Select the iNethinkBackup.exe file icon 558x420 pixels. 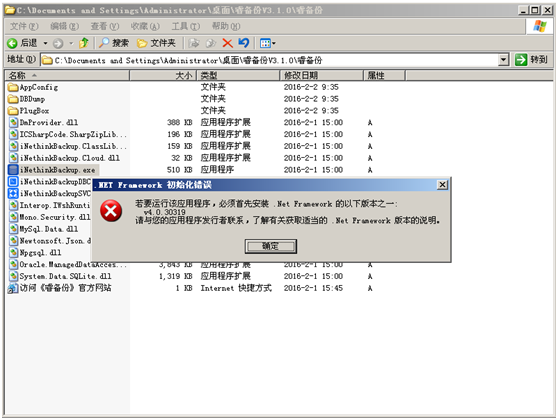13,170
